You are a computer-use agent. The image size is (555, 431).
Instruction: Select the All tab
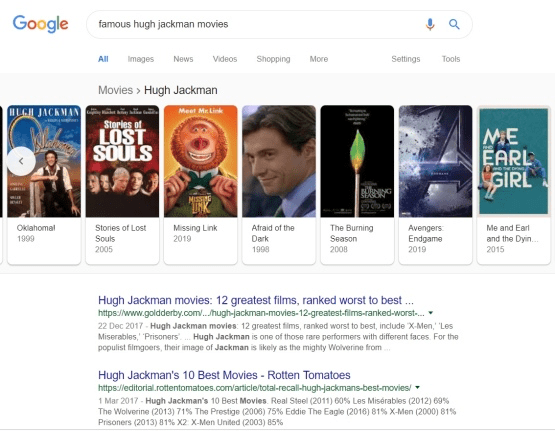tap(103, 59)
